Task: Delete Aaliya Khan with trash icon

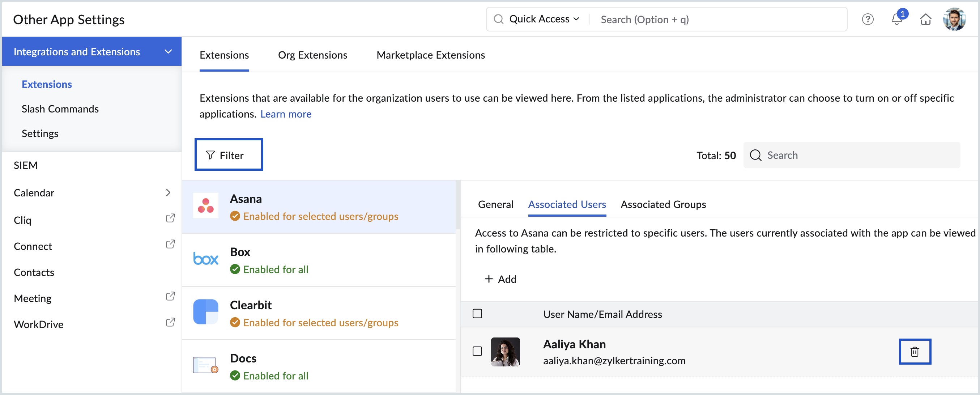Action: (x=915, y=352)
